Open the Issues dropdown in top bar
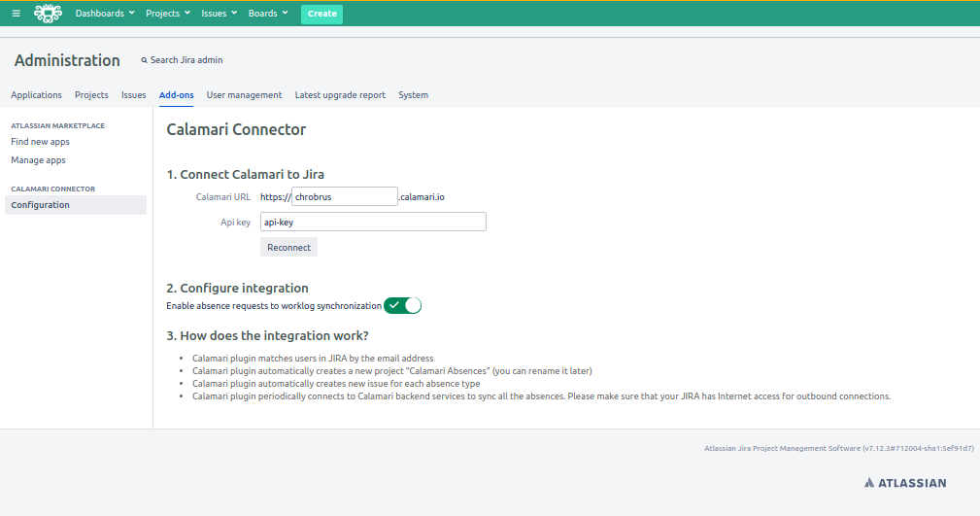 [x=219, y=14]
